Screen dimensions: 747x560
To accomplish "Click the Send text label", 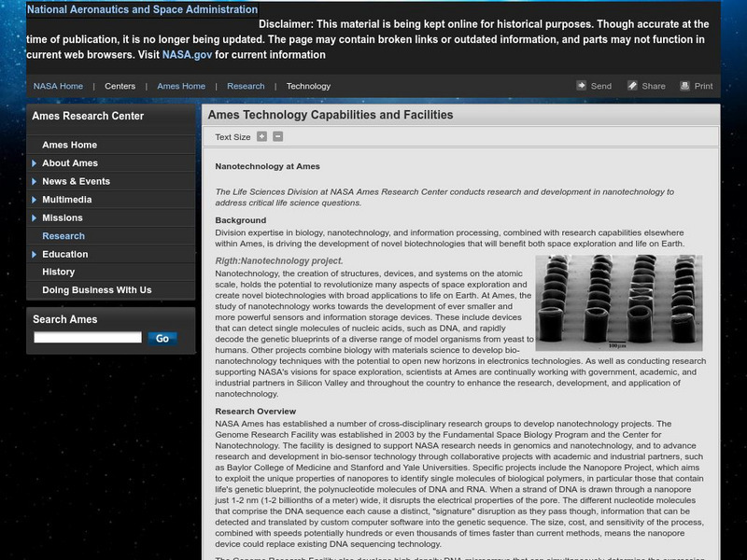I will click(x=600, y=86).
